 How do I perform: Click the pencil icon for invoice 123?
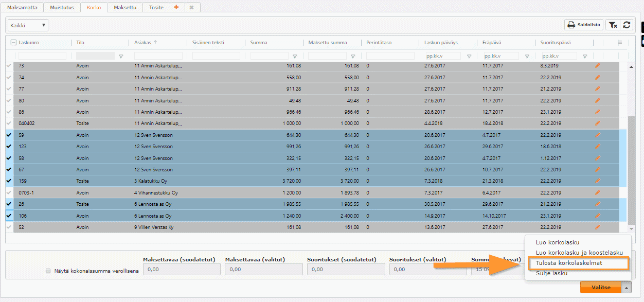pyautogui.click(x=598, y=146)
